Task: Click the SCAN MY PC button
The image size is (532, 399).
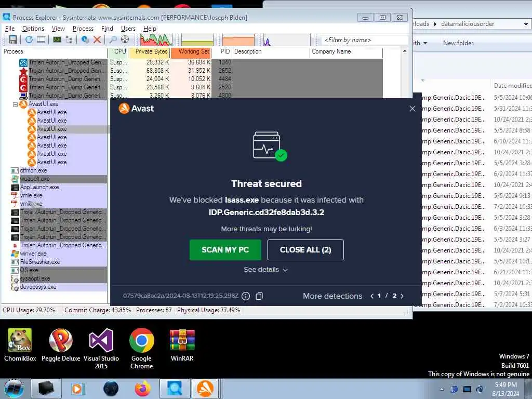Action: (225, 250)
